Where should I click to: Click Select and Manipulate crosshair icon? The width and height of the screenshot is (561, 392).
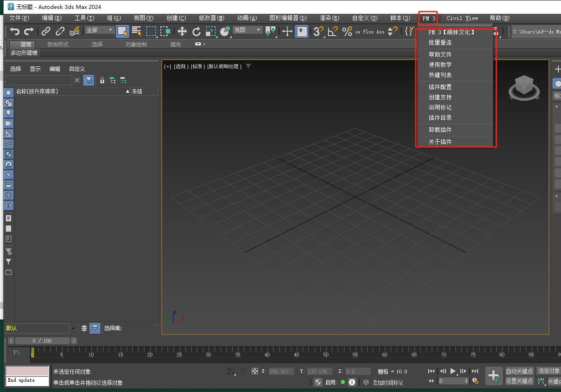(x=287, y=31)
